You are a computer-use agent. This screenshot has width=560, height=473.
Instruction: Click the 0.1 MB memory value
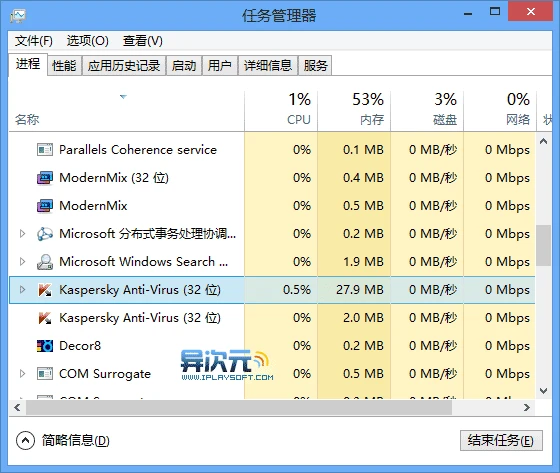pyautogui.click(x=363, y=150)
